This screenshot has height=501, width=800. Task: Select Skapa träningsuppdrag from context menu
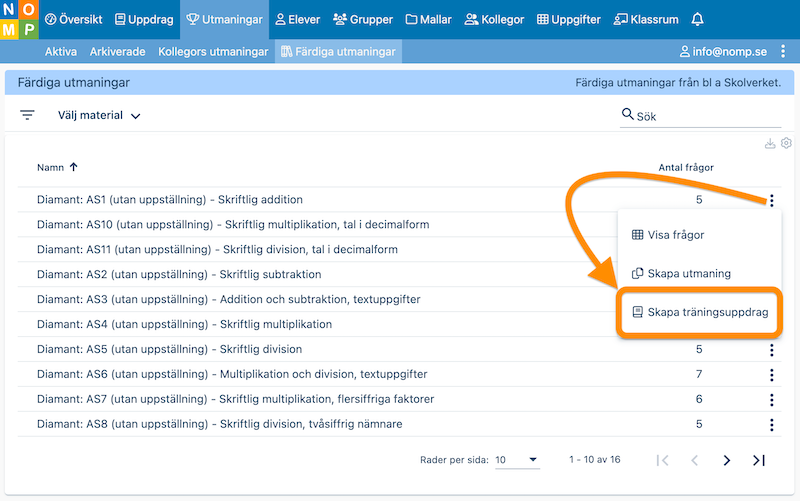tap(700, 312)
